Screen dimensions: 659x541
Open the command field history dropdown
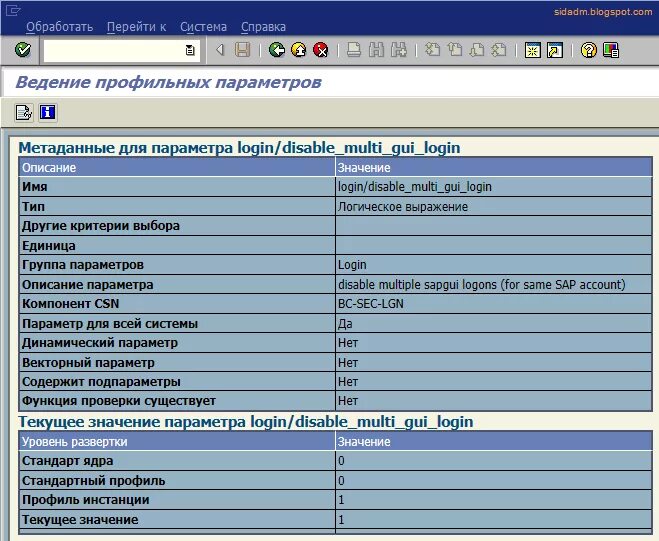click(190, 50)
